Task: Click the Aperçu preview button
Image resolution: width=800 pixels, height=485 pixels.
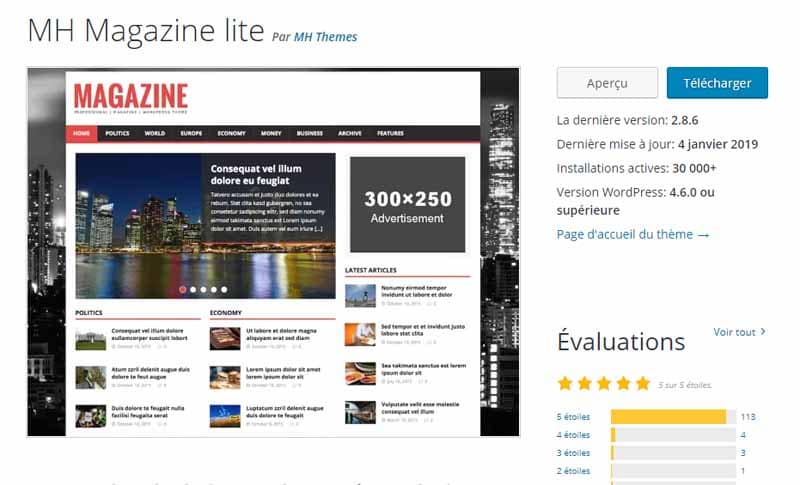Action: (607, 83)
